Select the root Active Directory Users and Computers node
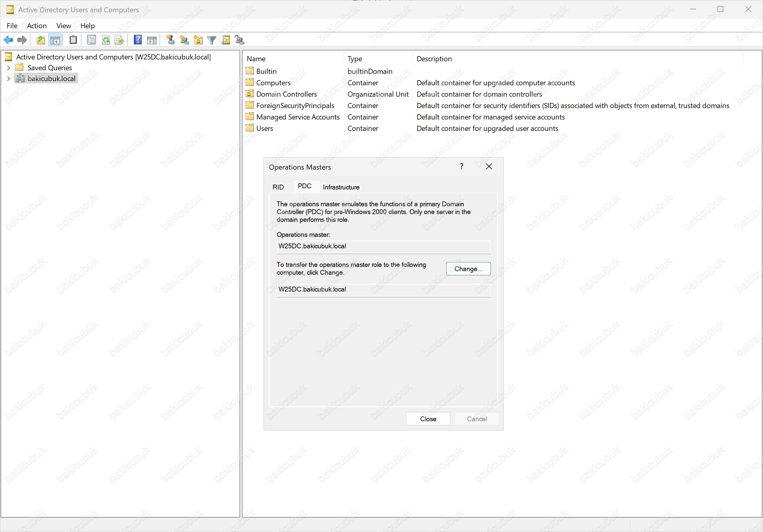Image resolution: width=763 pixels, height=532 pixels. pyautogui.click(x=113, y=57)
